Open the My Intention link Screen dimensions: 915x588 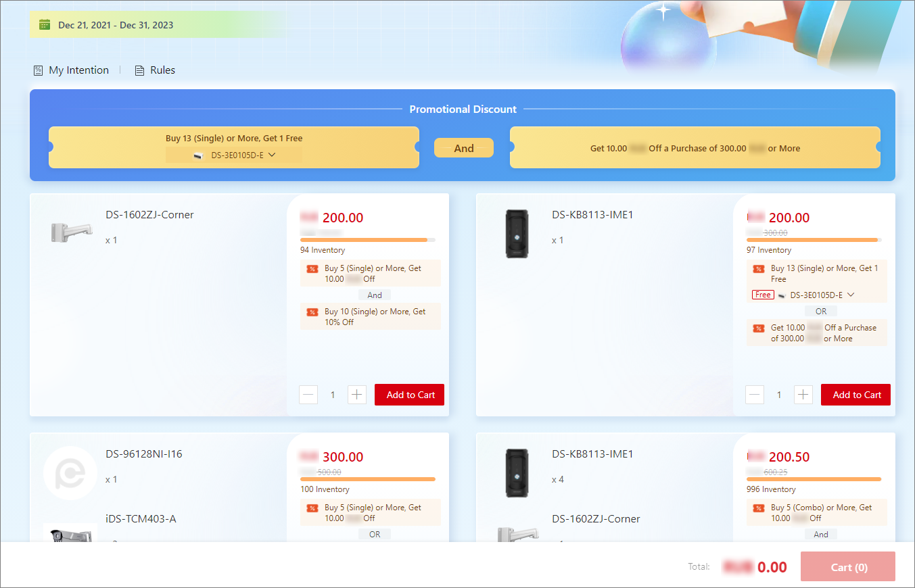point(71,70)
